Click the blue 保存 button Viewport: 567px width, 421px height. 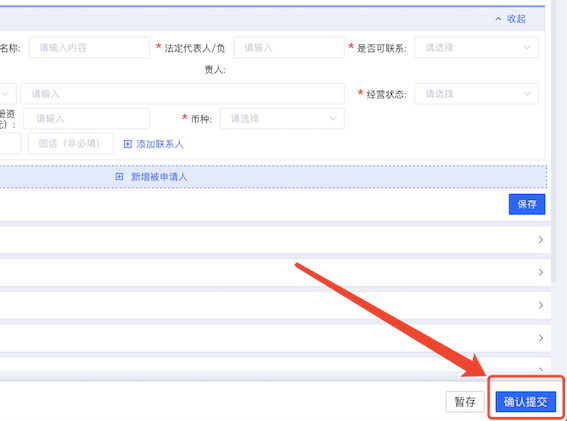point(527,204)
